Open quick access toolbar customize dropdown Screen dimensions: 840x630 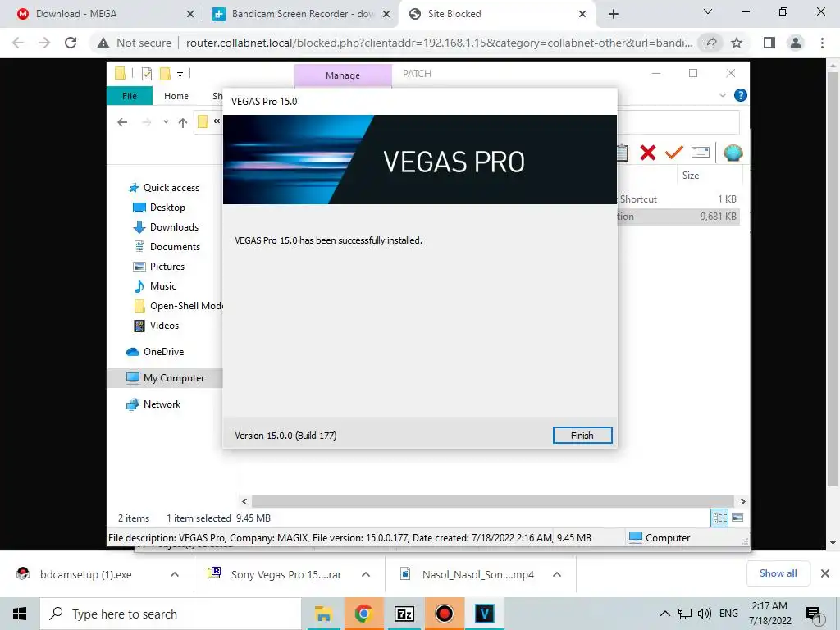pos(180,75)
